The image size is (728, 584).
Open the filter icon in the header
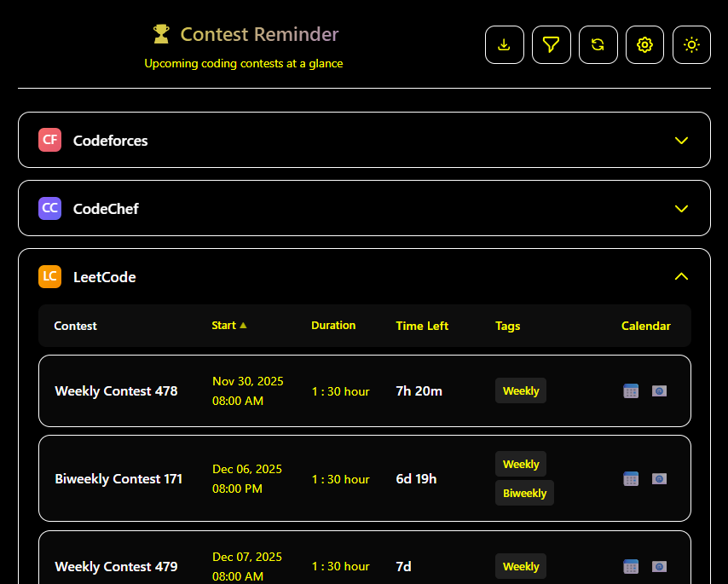(x=551, y=44)
